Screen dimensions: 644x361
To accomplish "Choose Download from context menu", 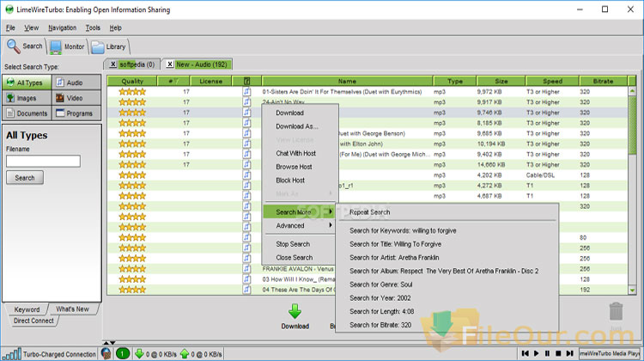I will pyautogui.click(x=289, y=113).
